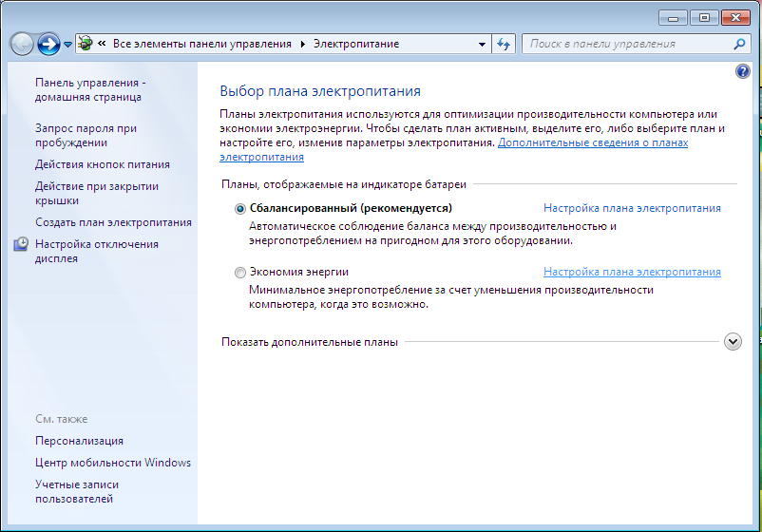The image size is (762, 532).
Task: Maximize the window using title bar button
Action: [704, 17]
